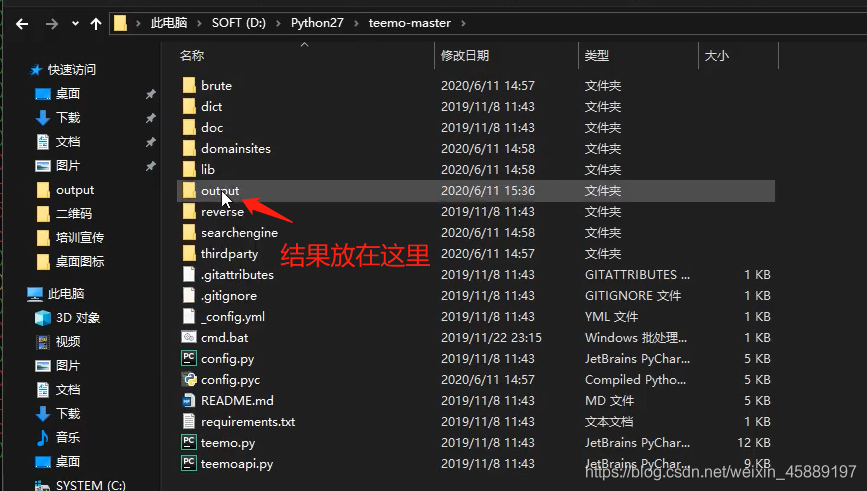Click the Forward navigation arrow

click(51, 24)
